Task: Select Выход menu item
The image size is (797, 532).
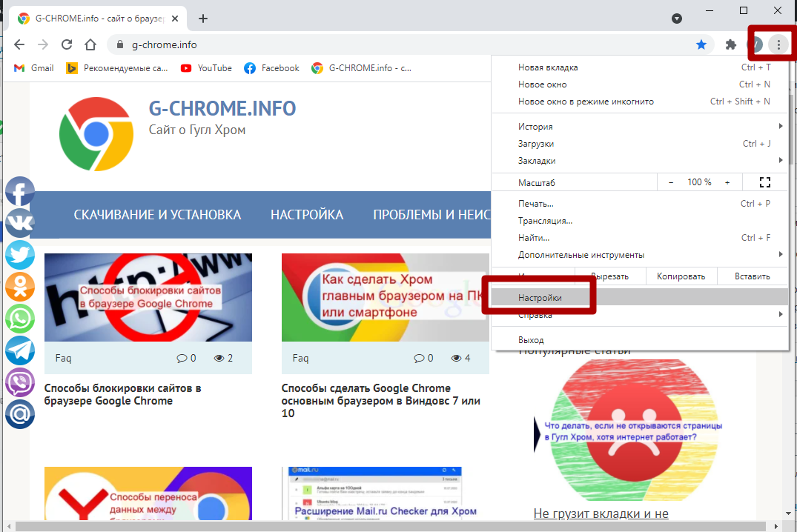Action: (639, 340)
